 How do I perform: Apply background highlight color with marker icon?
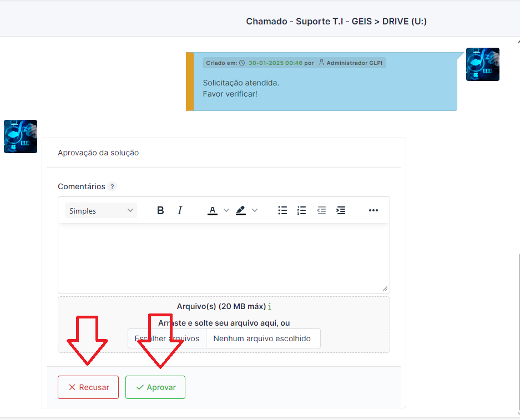pyautogui.click(x=240, y=211)
